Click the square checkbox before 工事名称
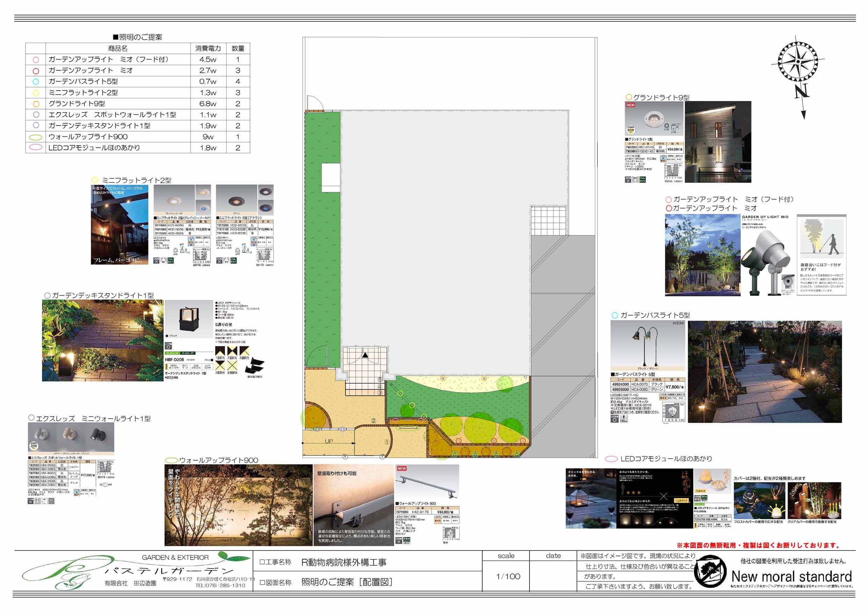Viewport: 868px width, 614px height. [262, 563]
